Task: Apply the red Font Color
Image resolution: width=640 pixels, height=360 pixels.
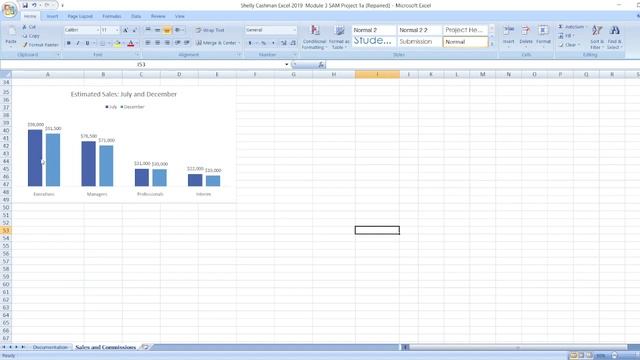Action: point(131,43)
